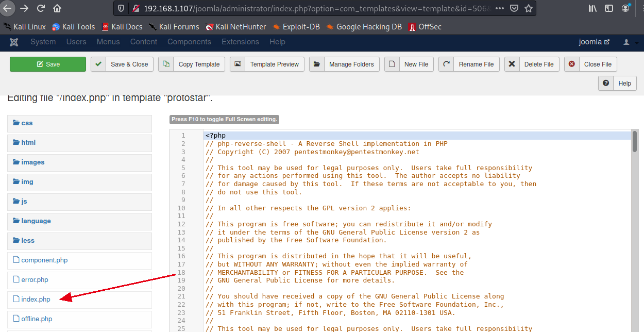Image resolution: width=644 pixels, height=332 pixels.
Task: Open the Menus menu
Action: 108,42
